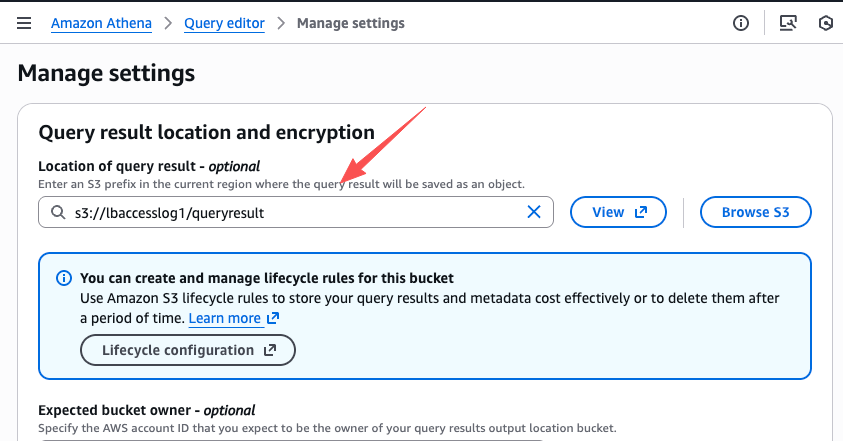Follow the Learn more link

[224, 318]
